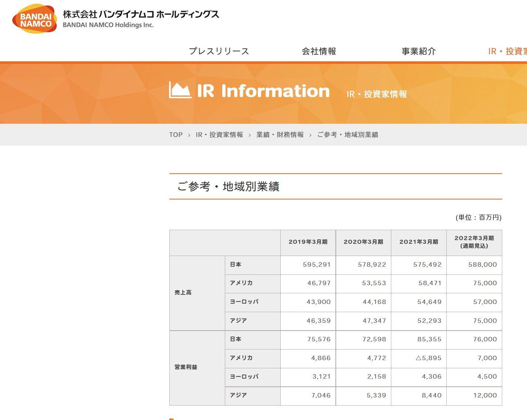Click the ヨーロッパ label under 営業利益
Image resolution: width=527 pixels, height=420 pixels.
pyautogui.click(x=244, y=377)
